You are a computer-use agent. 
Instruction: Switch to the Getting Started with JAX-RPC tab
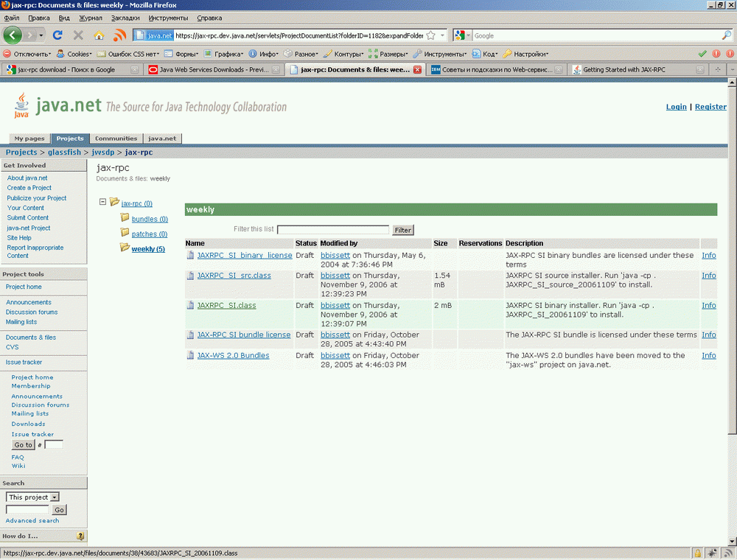(x=637, y=69)
